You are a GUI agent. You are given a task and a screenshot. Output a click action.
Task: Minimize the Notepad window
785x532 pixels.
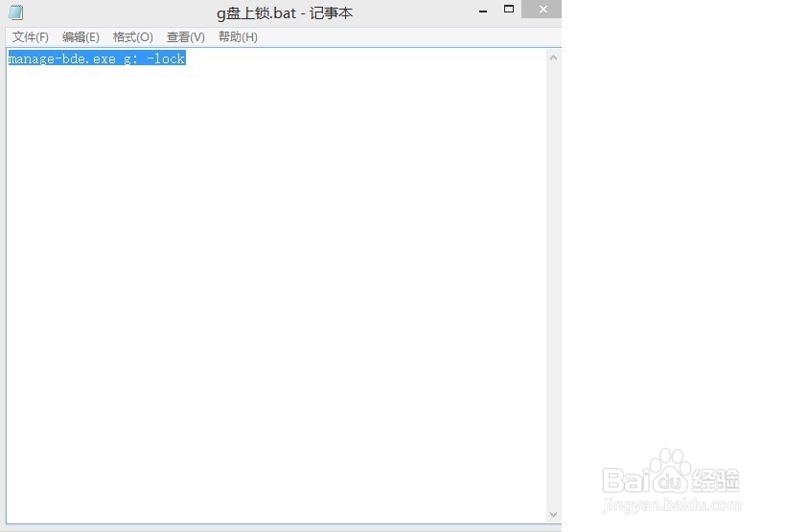(x=483, y=10)
